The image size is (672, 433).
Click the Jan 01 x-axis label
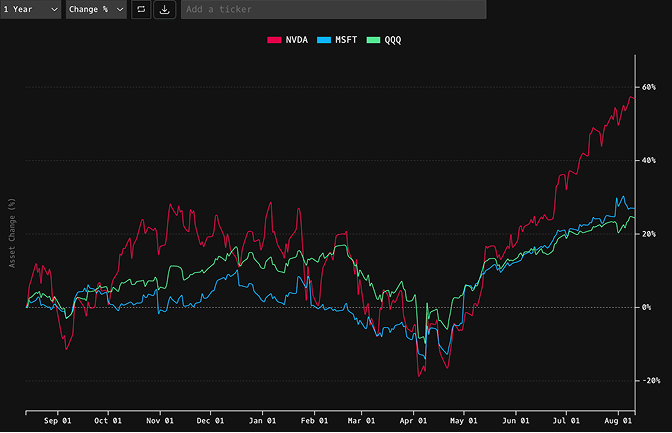262,421
